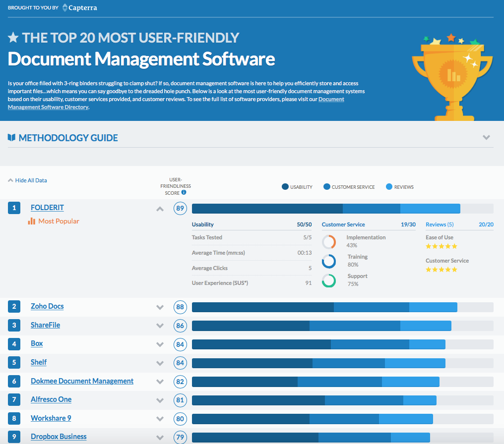The height and width of the screenshot is (444, 504).
Task: Click Shelf score circle 84
Action: pos(180,363)
